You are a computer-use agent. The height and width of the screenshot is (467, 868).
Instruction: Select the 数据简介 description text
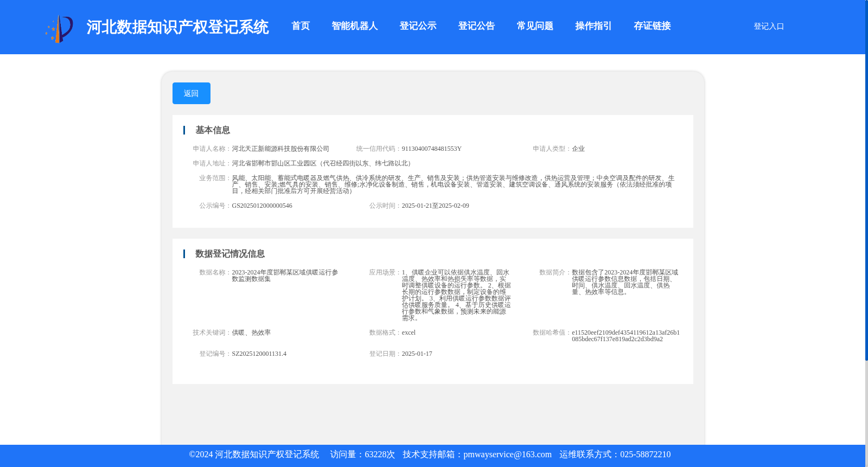625,282
